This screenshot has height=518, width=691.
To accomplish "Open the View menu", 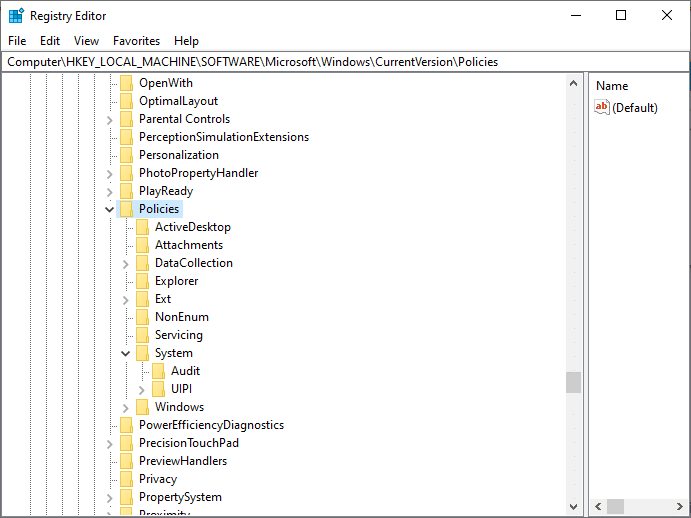I will [x=86, y=41].
